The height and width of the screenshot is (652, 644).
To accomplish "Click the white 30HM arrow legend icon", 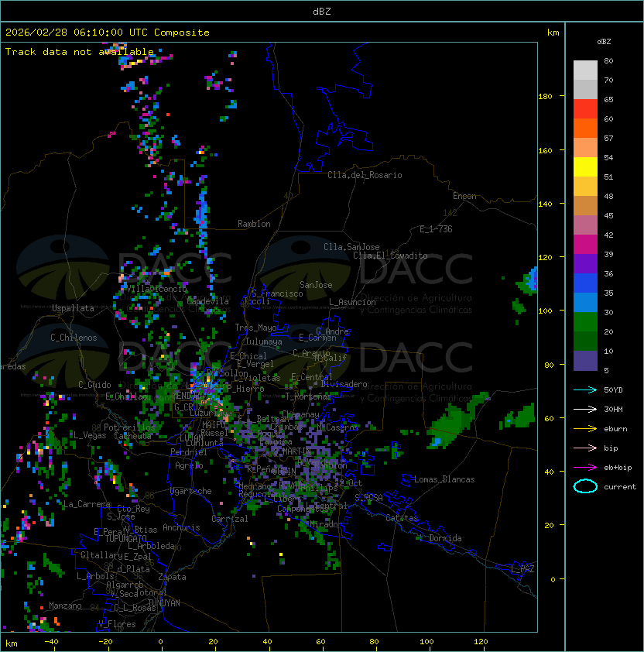I will pos(585,409).
